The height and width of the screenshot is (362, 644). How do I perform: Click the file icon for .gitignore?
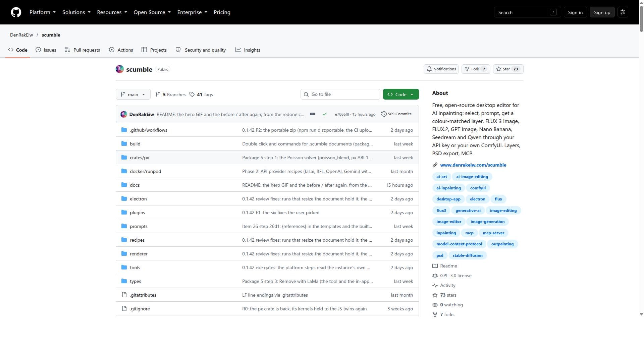[x=124, y=309]
